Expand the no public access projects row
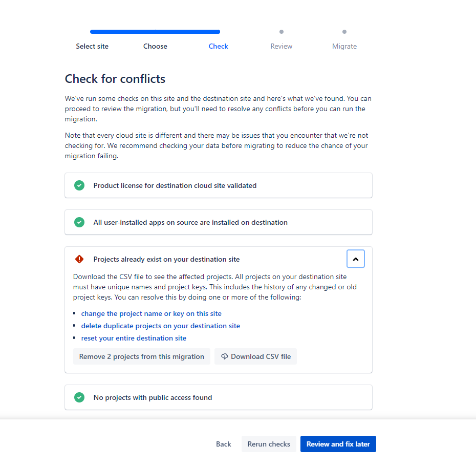The width and height of the screenshot is (476, 467). click(x=218, y=397)
